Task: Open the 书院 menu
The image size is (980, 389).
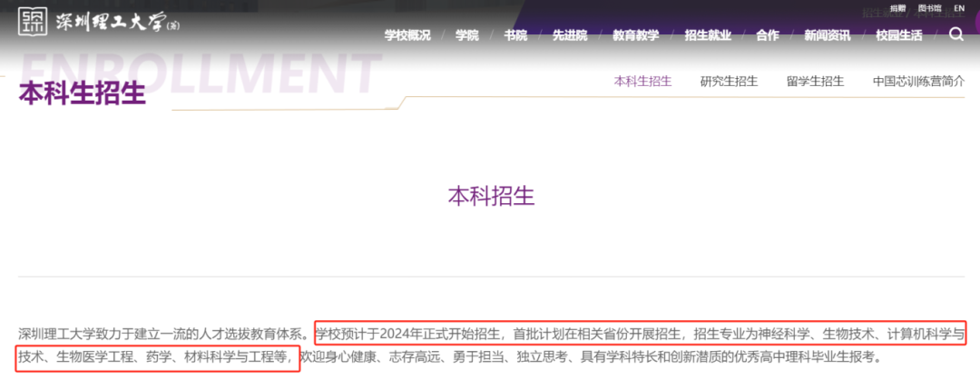Action: [515, 35]
